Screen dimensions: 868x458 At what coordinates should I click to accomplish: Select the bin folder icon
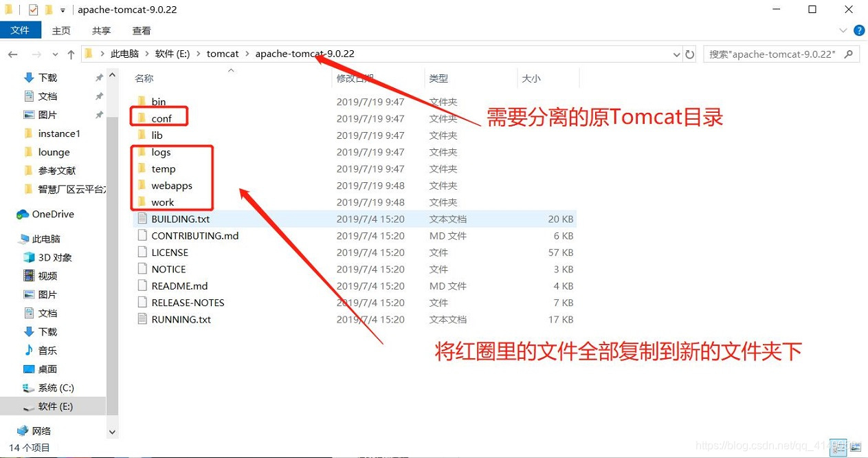click(142, 102)
